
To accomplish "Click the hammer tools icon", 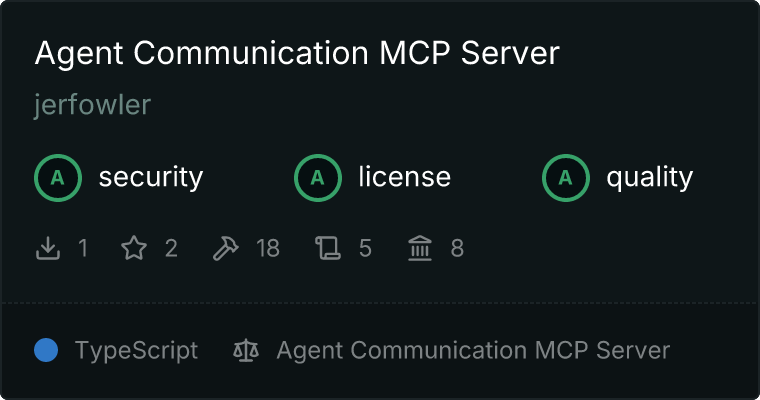I will click(225, 248).
